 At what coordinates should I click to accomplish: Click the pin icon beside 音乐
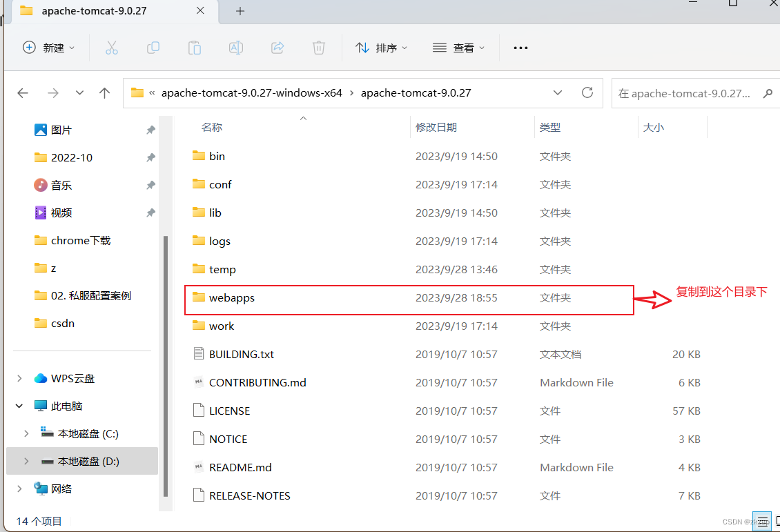(x=150, y=185)
